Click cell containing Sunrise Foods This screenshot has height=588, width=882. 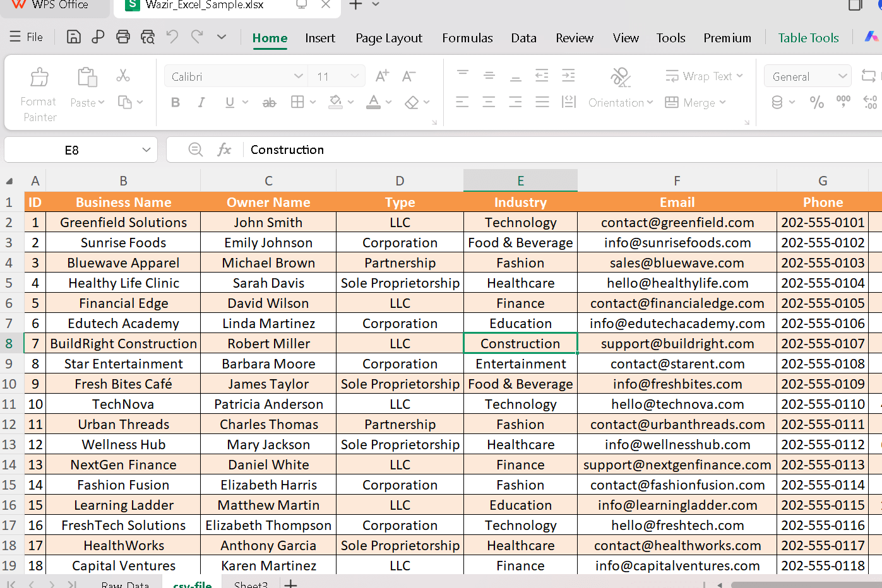click(124, 242)
